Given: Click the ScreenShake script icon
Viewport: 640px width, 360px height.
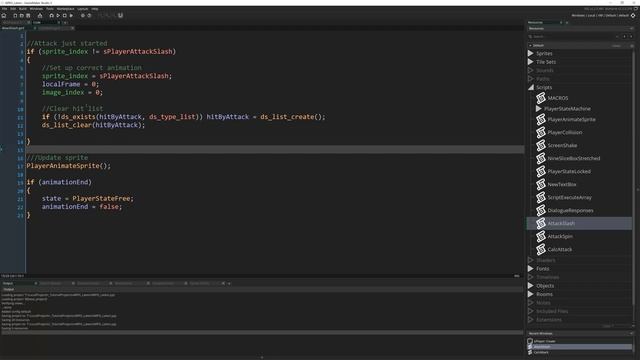Looking at the screenshot, I should [541, 145].
